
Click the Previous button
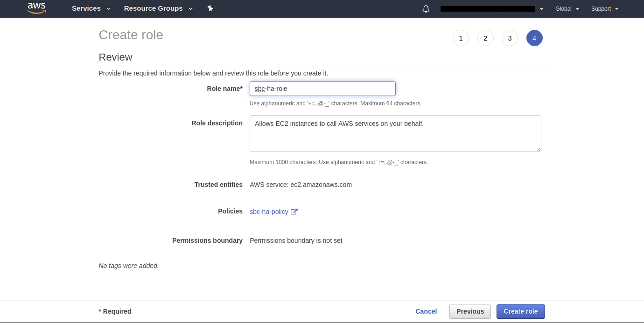(x=470, y=311)
